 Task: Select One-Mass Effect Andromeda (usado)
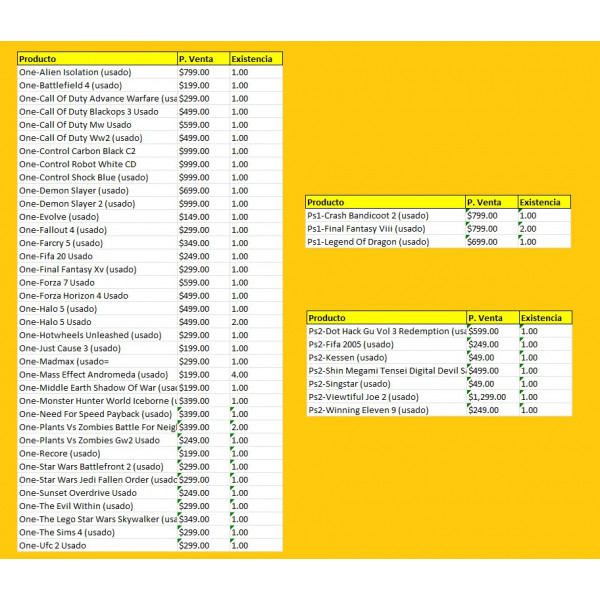[97, 375]
